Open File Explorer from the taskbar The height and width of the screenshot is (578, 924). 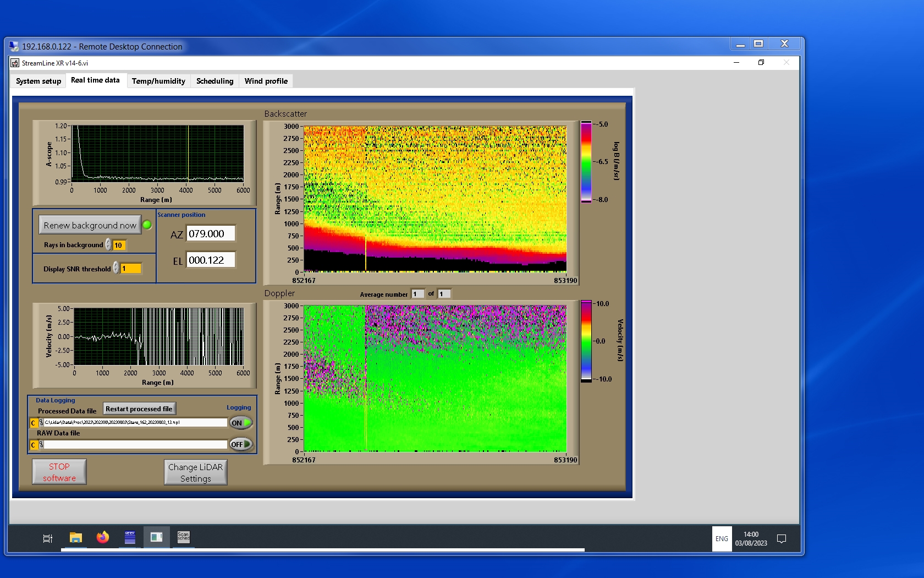click(x=75, y=538)
